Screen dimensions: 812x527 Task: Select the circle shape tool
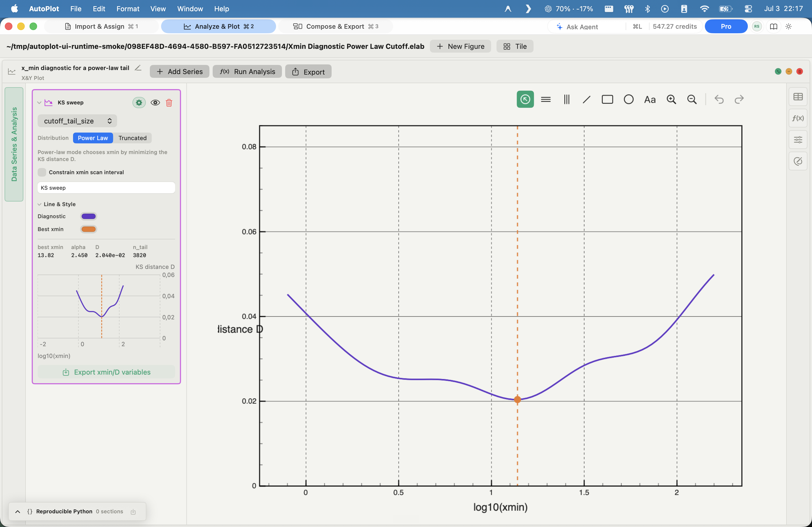point(628,99)
